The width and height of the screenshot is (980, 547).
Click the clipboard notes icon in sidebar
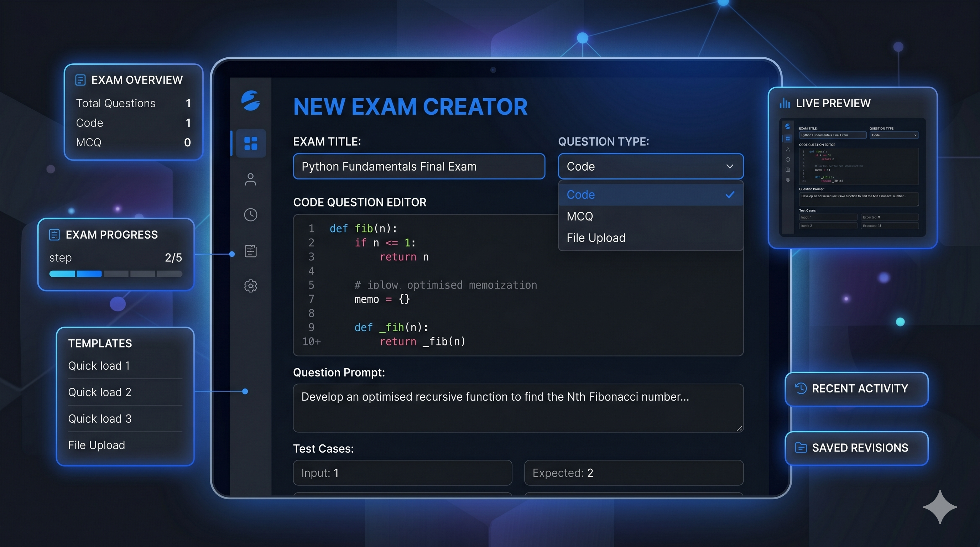(x=250, y=251)
